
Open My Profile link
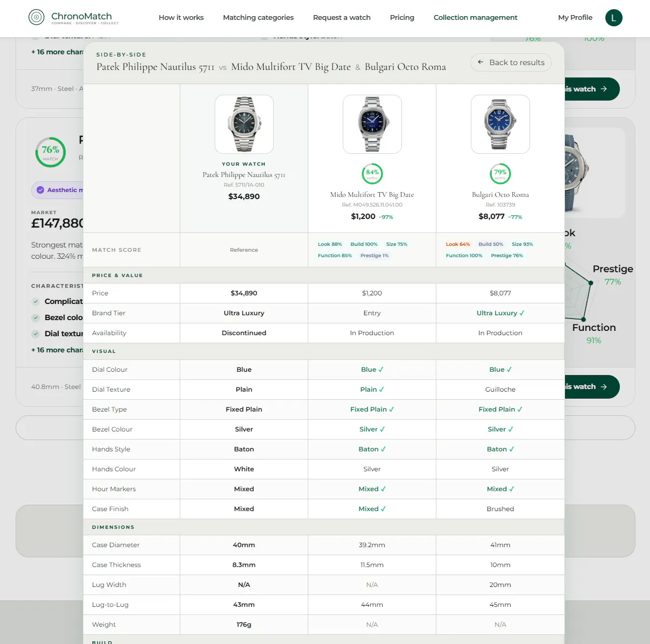pyautogui.click(x=575, y=18)
